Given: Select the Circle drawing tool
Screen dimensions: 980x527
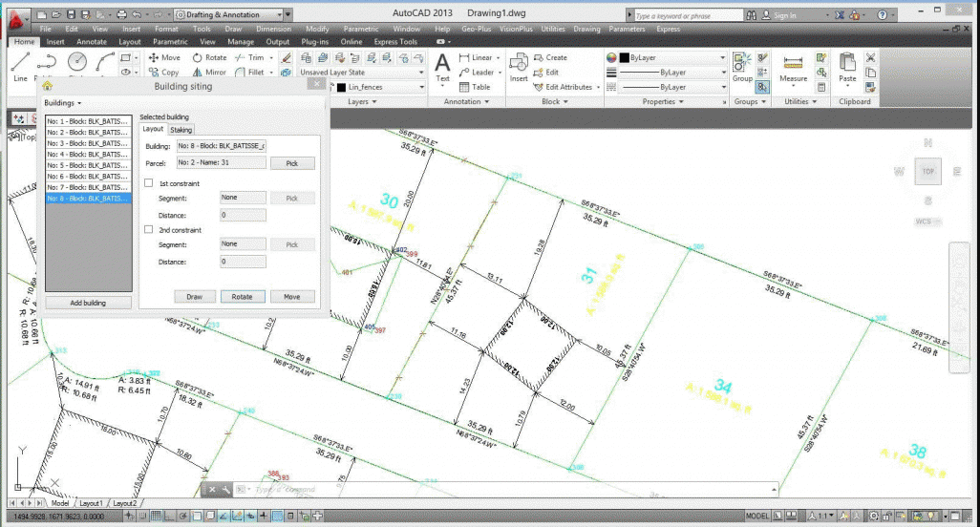Looking at the screenshot, I should [76, 62].
